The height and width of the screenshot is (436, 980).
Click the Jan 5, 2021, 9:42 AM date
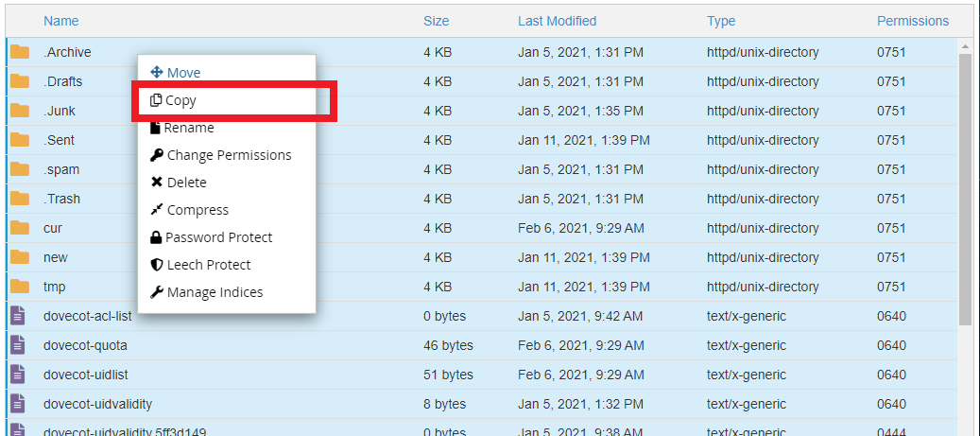(x=580, y=317)
